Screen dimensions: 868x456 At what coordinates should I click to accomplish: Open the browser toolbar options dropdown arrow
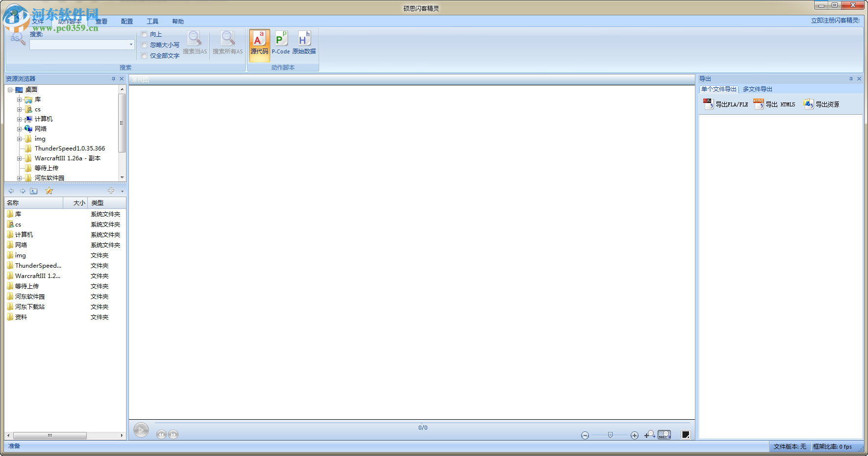[x=122, y=191]
